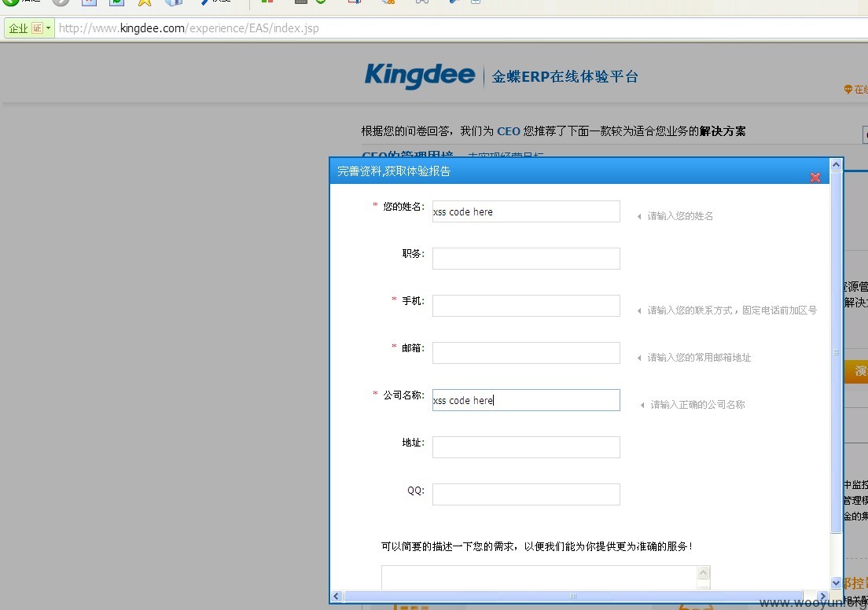The width and height of the screenshot is (868, 610).
Task: Focus the 邮箱 input field
Action: 526,353
